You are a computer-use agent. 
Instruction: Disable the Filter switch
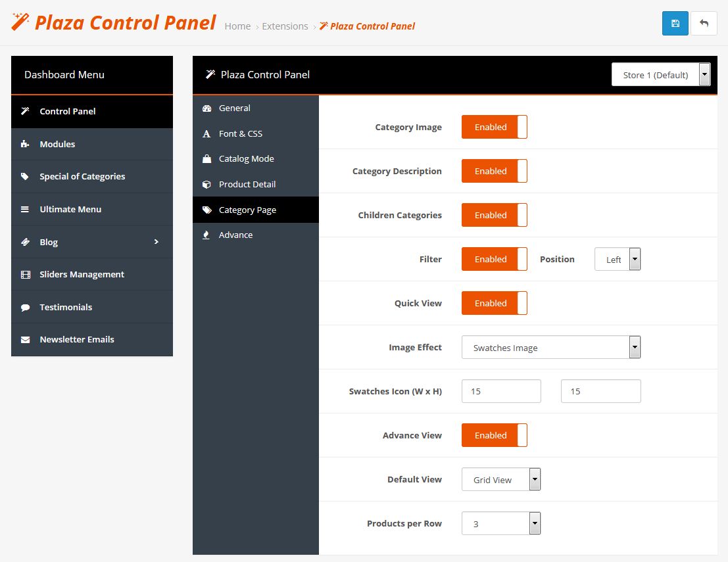tap(494, 259)
